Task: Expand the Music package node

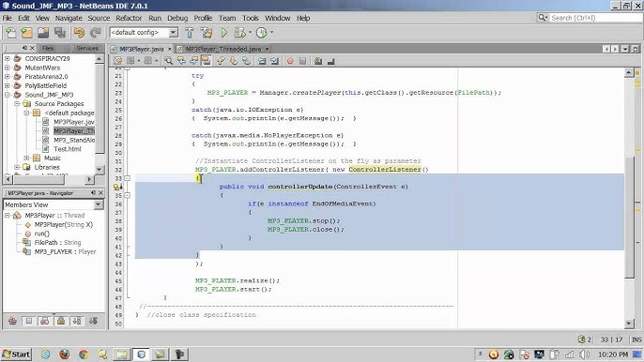Action: 26,158
